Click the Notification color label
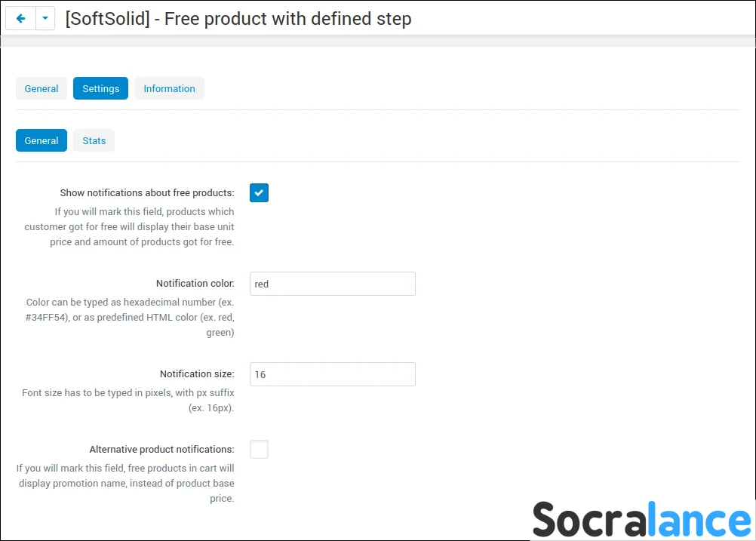This screenshot has width=756, height=541. (x=195, y=284)
